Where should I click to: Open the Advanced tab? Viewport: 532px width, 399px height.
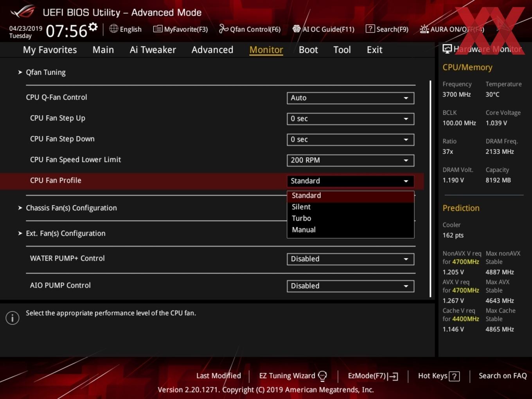pyautogui.click(x=212, y=50)
